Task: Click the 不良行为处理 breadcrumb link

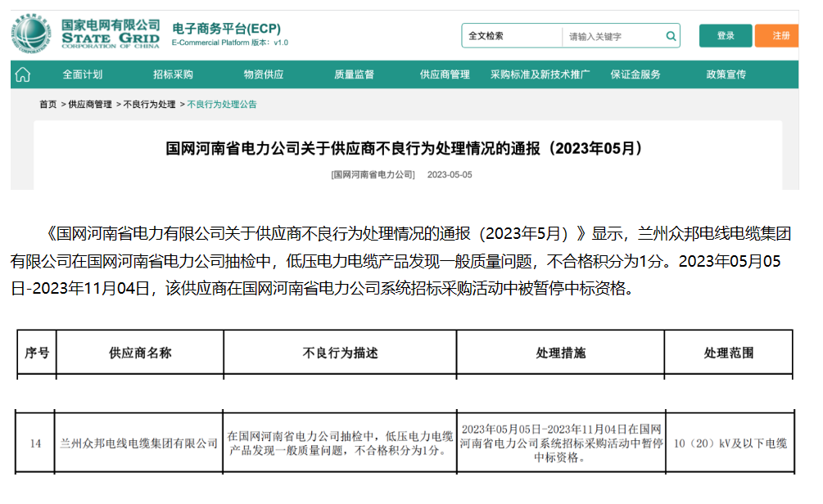Action: click(x=149, y=105)
